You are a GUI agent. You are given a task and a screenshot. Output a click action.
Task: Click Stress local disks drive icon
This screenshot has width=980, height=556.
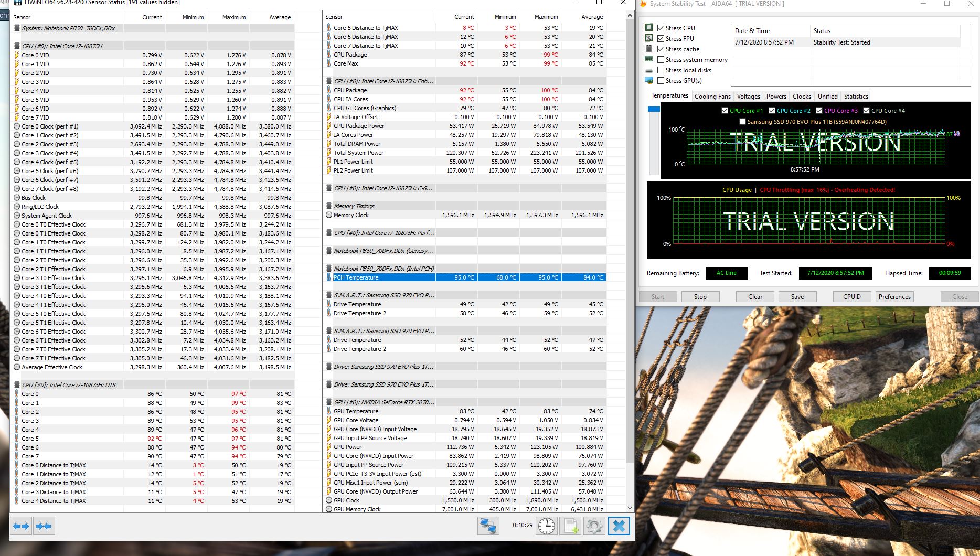(x=649, y=70)
